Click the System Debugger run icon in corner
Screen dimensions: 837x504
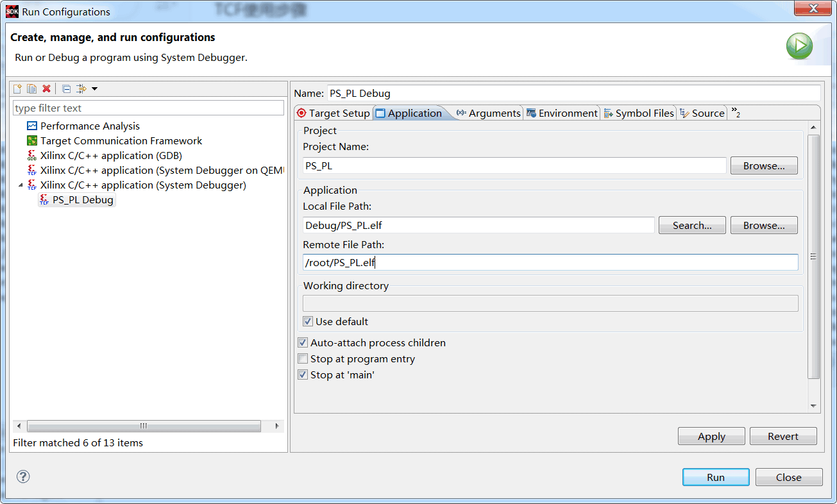pos(799,46)
